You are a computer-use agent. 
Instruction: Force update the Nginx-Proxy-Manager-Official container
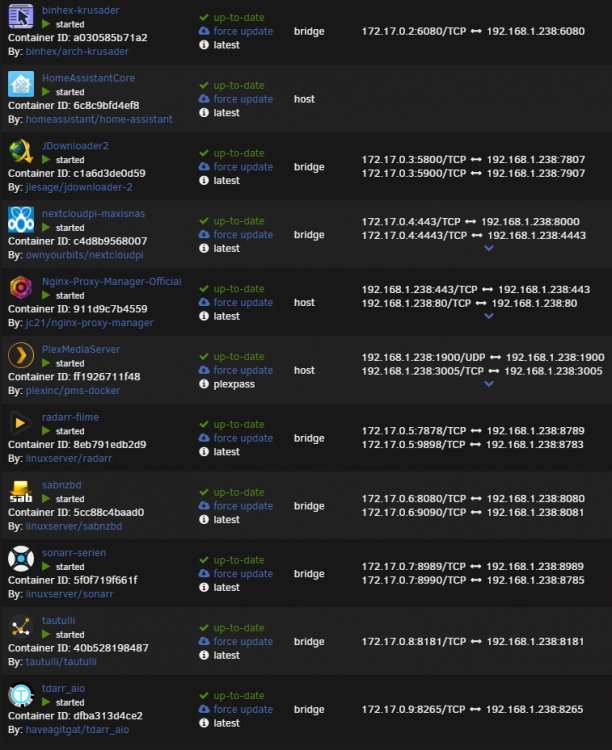click(243, 303)
